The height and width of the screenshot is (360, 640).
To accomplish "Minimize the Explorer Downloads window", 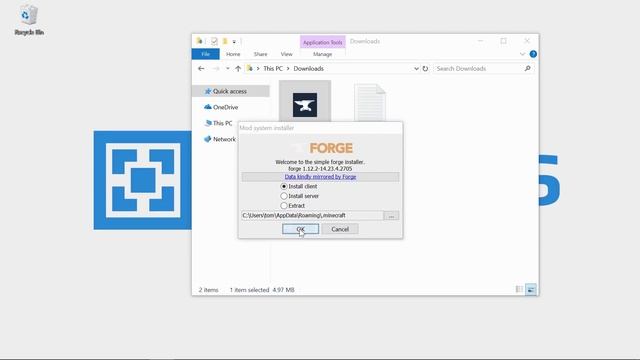I will tap(480, 41).
